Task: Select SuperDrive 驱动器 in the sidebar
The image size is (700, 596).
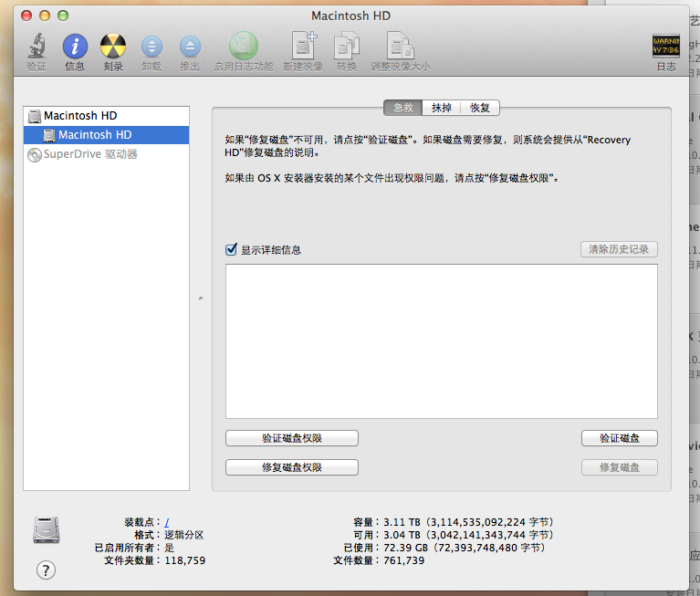Action: pyautogui.click(x=89, y=154)
